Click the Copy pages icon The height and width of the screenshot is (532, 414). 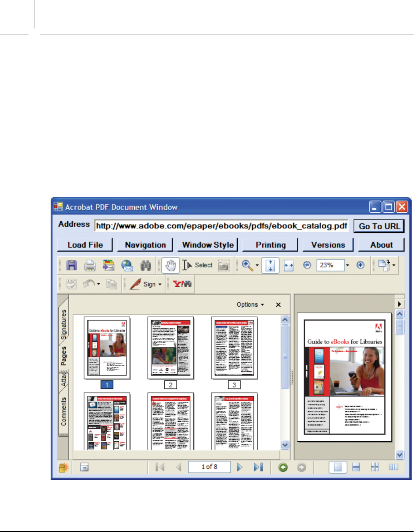click(112, 284)
